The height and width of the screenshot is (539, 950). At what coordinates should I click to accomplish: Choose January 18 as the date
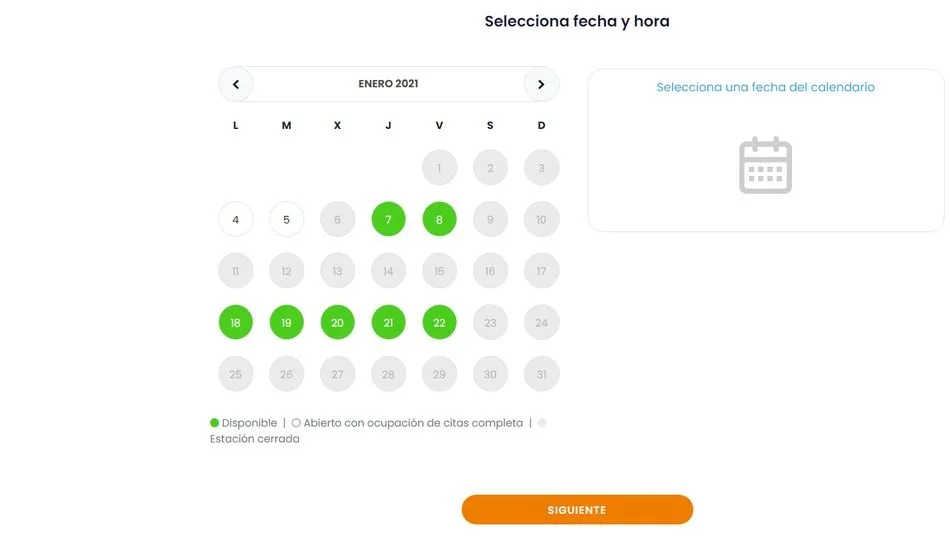pos(236,323)
